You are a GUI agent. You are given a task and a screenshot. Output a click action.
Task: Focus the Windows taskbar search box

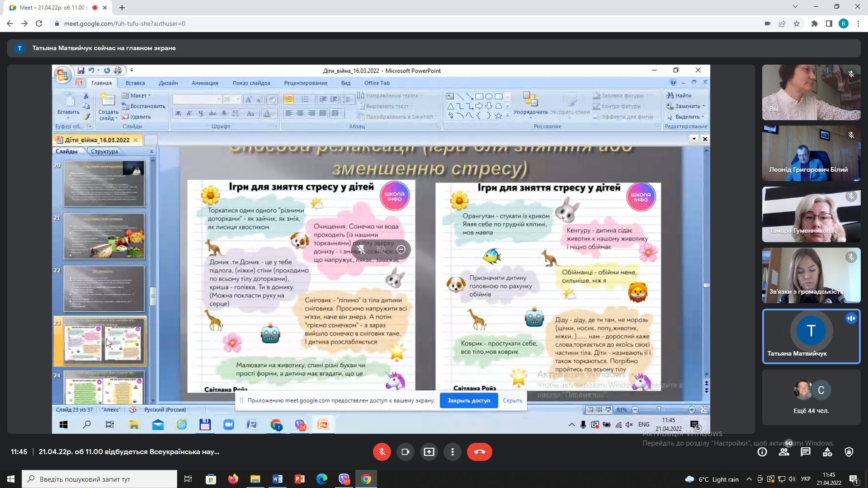click(x=99, y=479)
